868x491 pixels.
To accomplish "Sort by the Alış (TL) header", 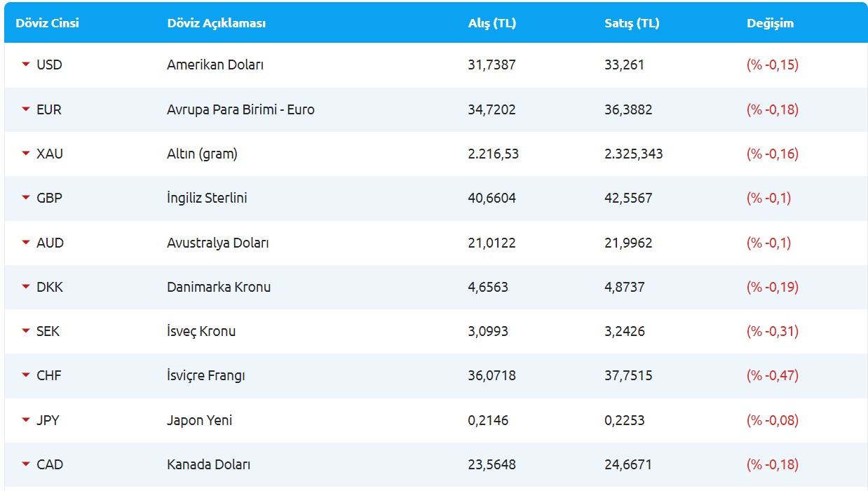I will pos(491,23).
